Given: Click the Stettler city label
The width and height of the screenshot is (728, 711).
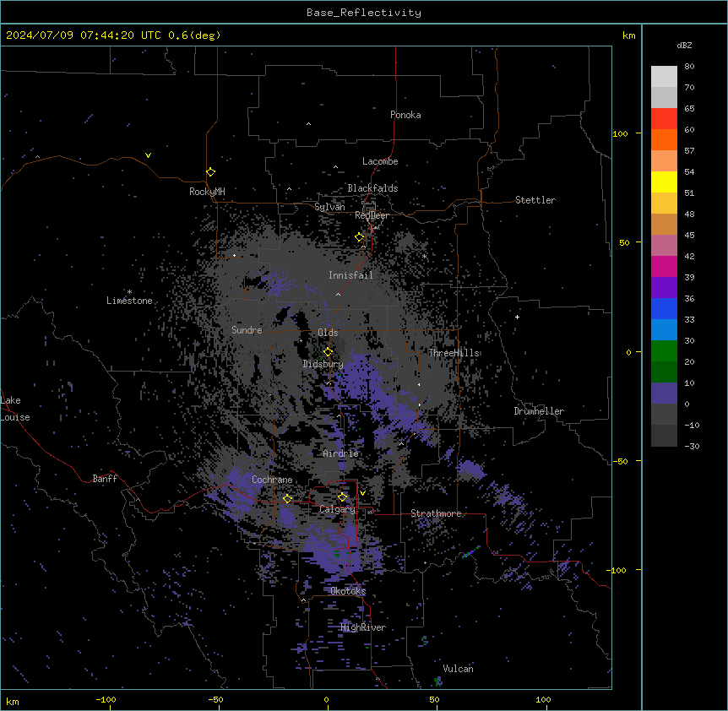Looking at the screenshot, I should tap(535, 200).
